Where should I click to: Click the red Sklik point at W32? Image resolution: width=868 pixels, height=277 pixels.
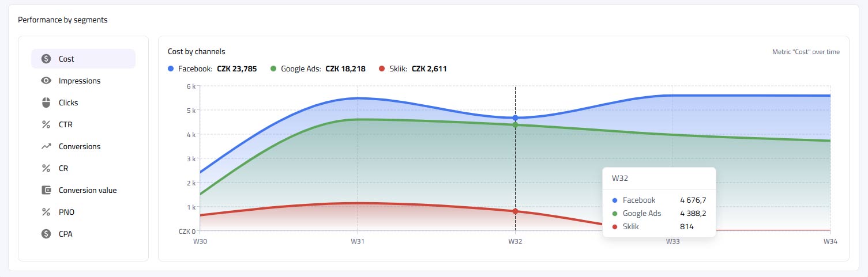515,211
